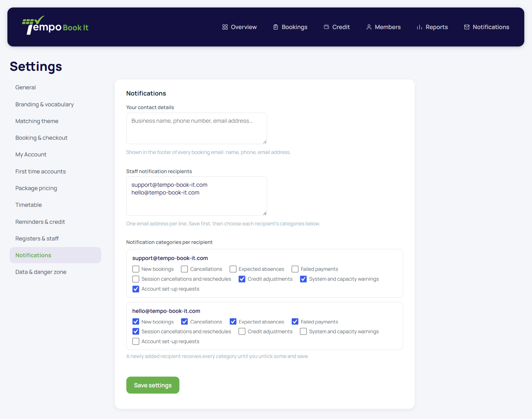This screenshot has height=419, width=532.
Task: Select General settings in the sidebar
Action: pyautogui.click(x=56, y=87)
